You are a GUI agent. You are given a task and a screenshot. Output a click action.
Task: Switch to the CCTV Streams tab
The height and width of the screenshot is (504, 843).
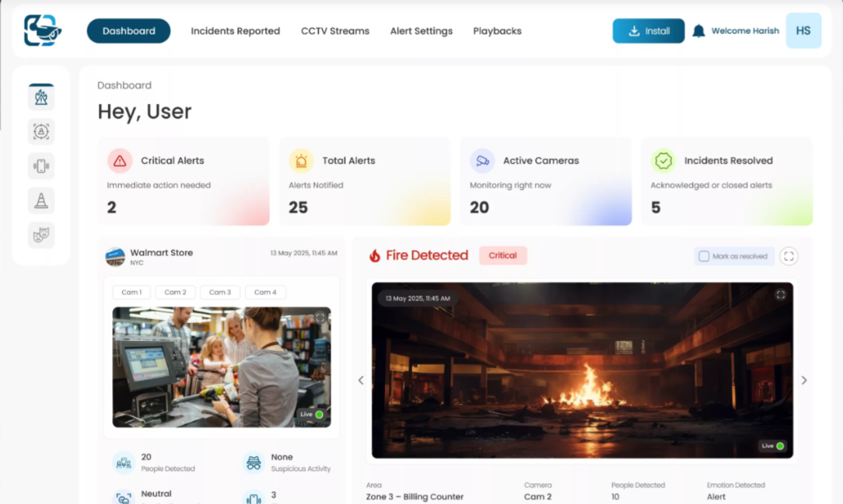(x=335, y=31)
